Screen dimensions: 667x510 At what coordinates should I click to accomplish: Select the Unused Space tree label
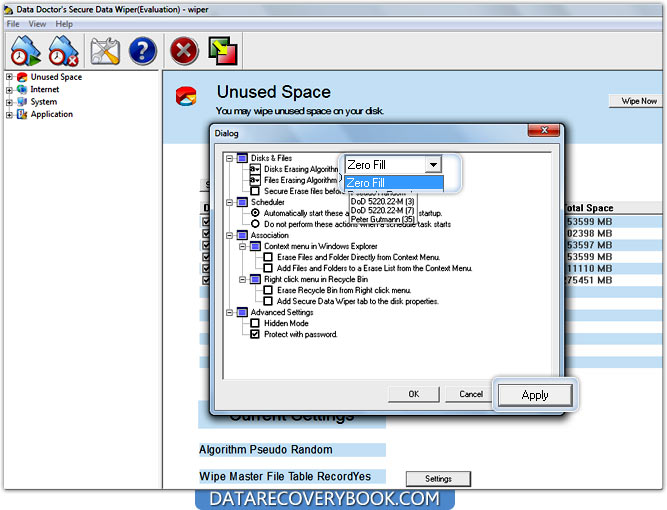56,77
